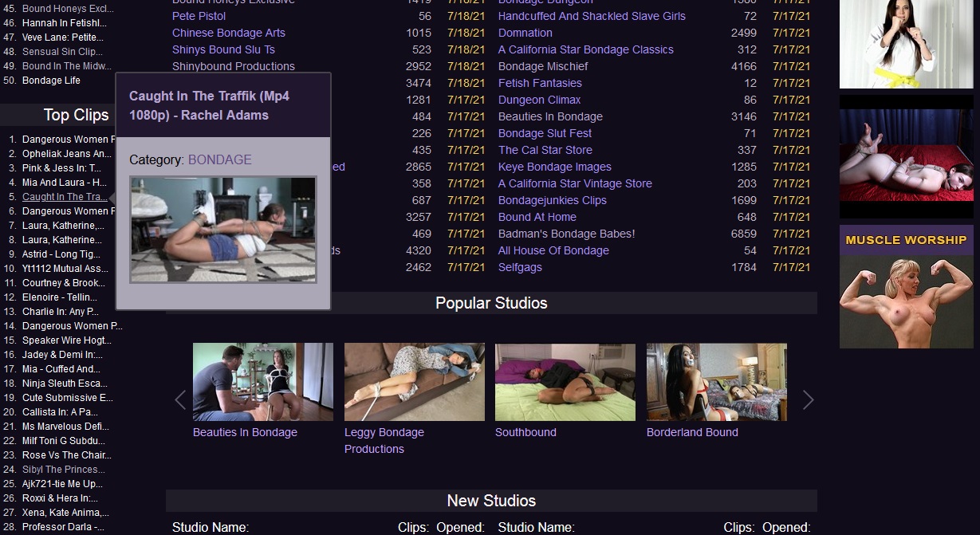980x535 pixels.
Task: Open top clip Mia And Laura - H...
Action: [65, 183]
